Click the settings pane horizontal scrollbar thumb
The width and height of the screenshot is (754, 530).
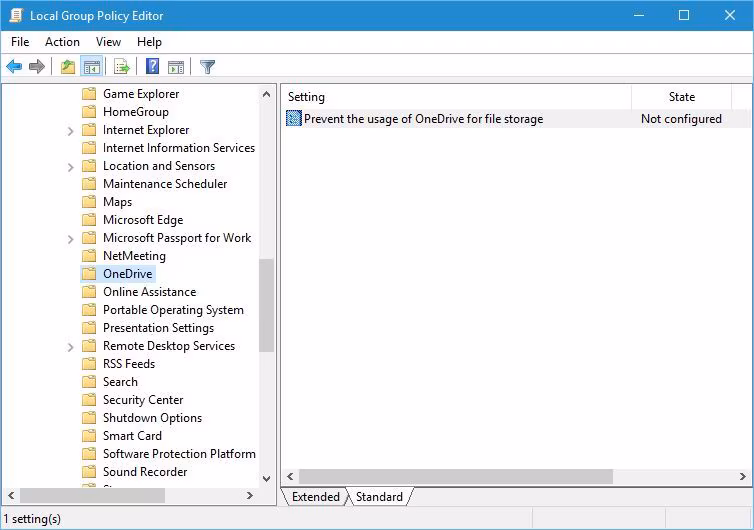pos(456,477)
